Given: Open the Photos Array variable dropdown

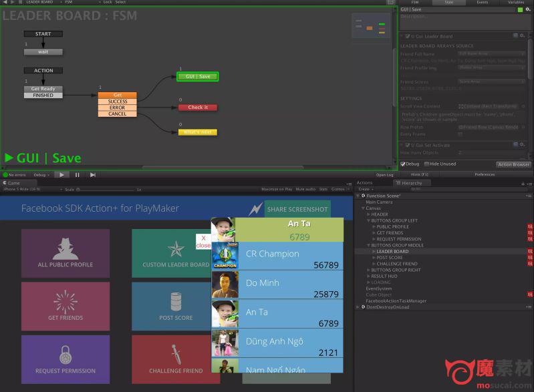Looking at the screenshot, I should pos(491,67).
